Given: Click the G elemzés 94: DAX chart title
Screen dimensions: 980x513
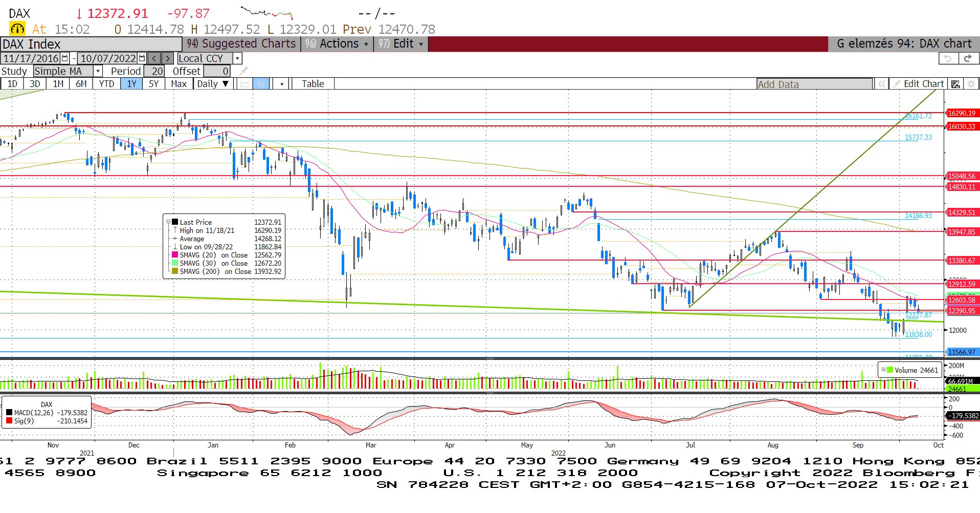Looking at the screenshot, I should 904,44.
